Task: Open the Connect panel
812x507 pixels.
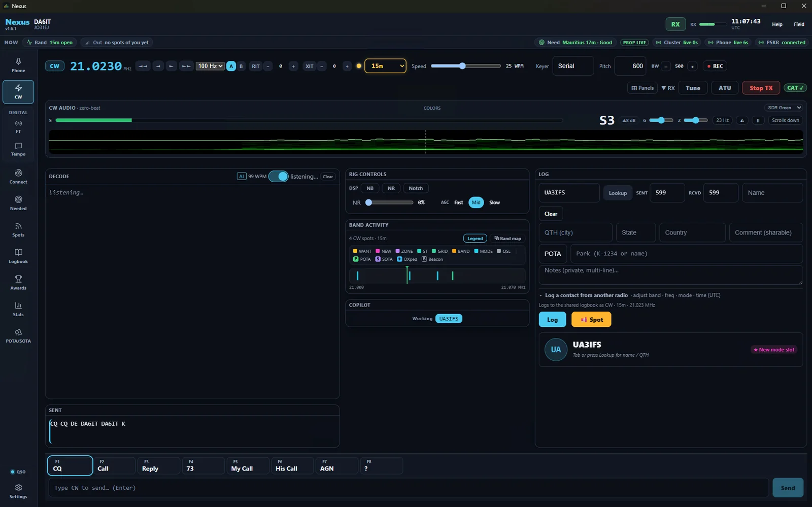Action: [x=18, y=177]
